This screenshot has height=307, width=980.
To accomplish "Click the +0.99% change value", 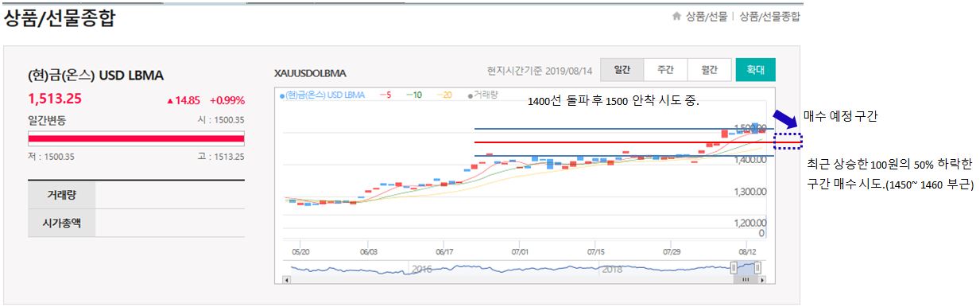I will pyautogui.click(x=227, y=101).
